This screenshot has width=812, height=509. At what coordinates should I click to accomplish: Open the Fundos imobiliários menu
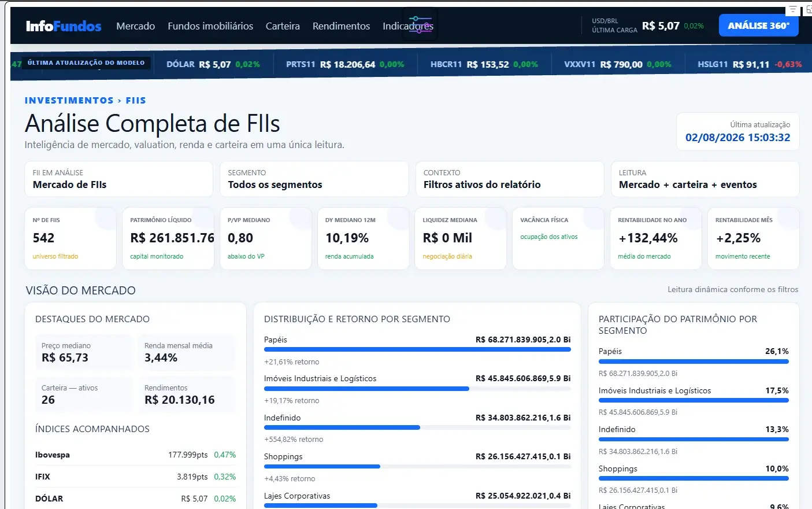[x=210, y=26]
